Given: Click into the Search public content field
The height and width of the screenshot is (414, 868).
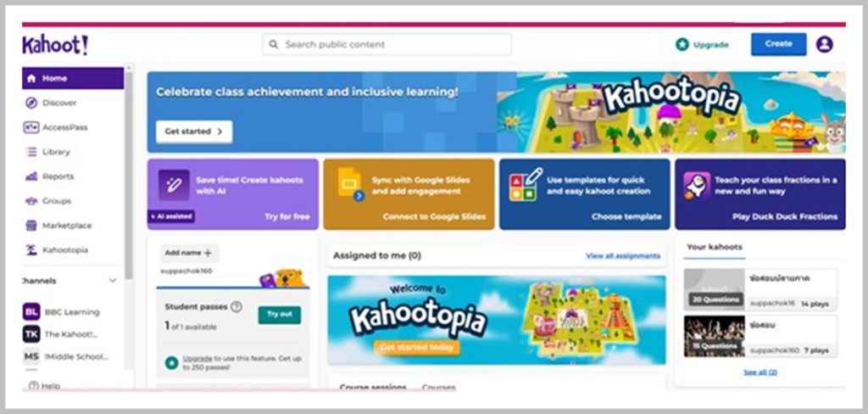Looking at the screenshot, I should (387, 44).
